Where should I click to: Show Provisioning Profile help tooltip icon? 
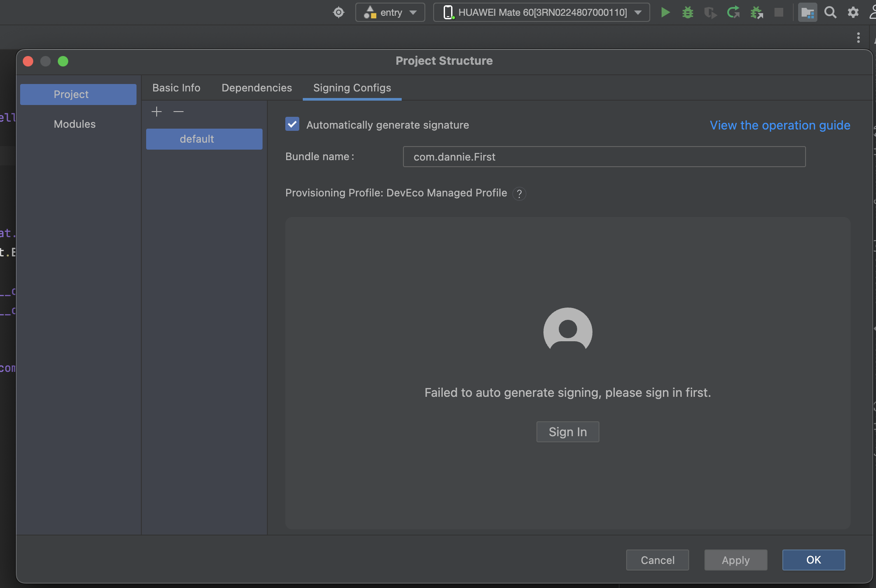519,193
